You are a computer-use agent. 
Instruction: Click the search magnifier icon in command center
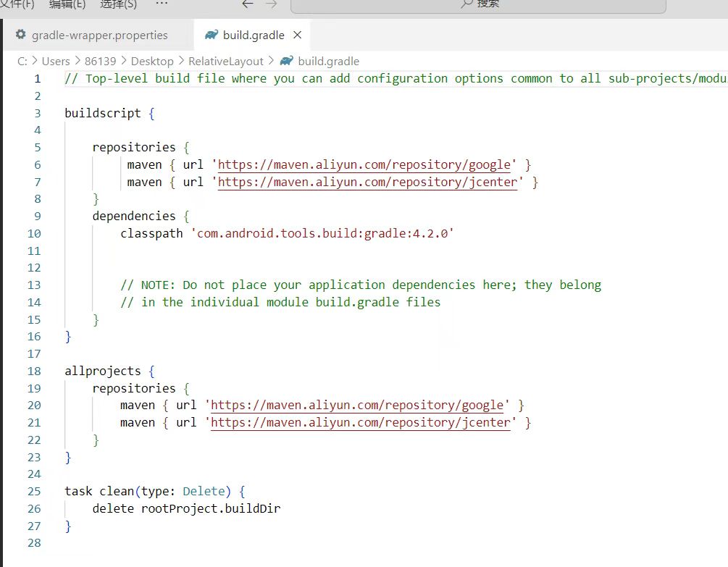pos(467,4)
